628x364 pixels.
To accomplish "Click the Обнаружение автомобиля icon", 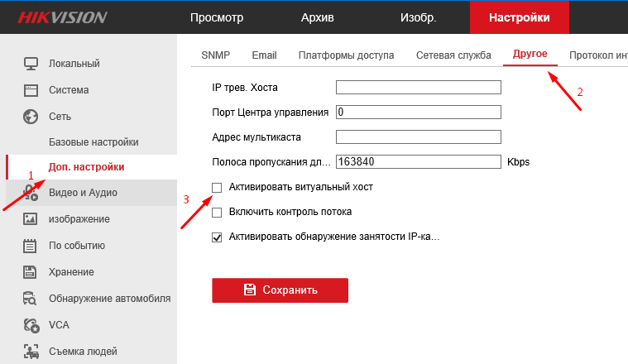I will 31,299.
